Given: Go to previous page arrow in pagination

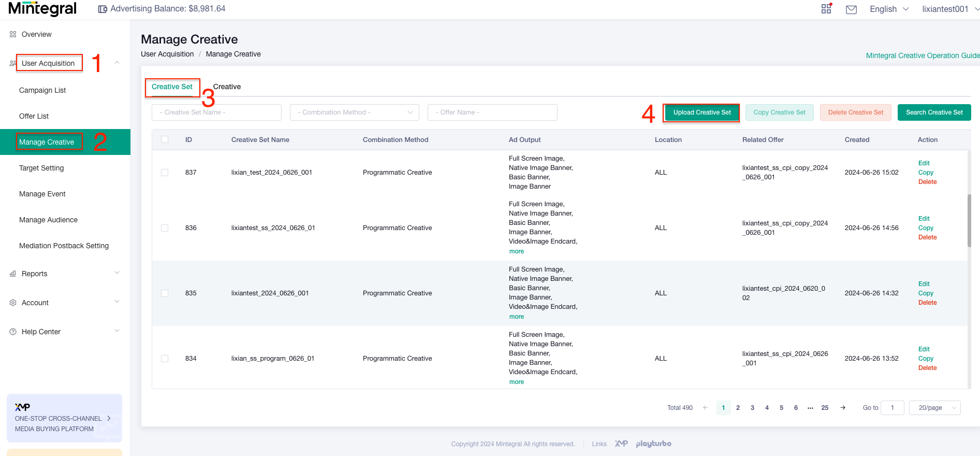Looking at the screenshot, I should (705, 408).
